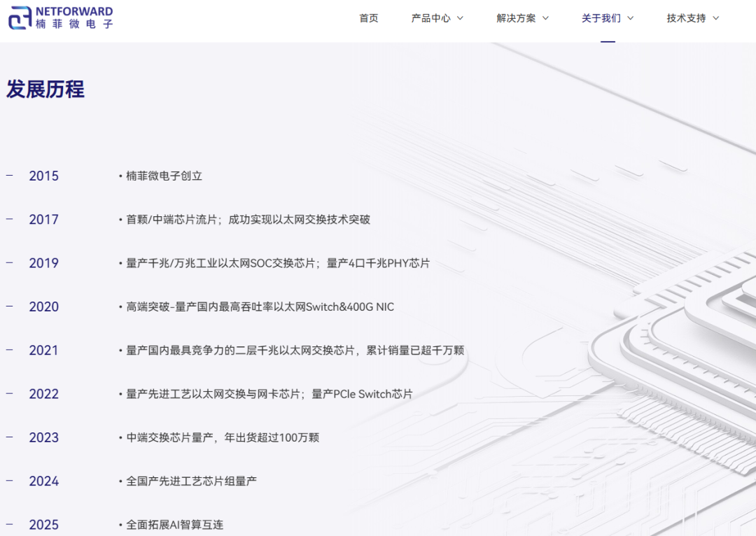Expand the chevron next to 技术支持
The image size is (756, 536).
[715, 18]
